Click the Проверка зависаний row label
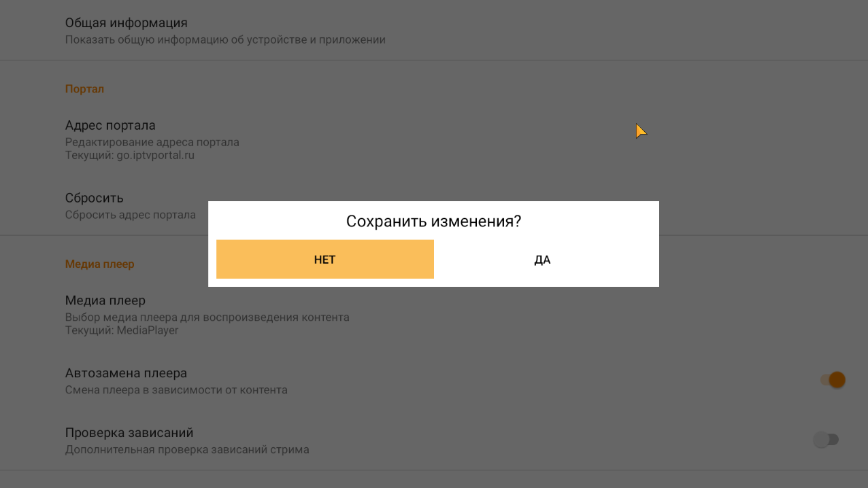This screenshot has height=488, width=868. point(129,432)
